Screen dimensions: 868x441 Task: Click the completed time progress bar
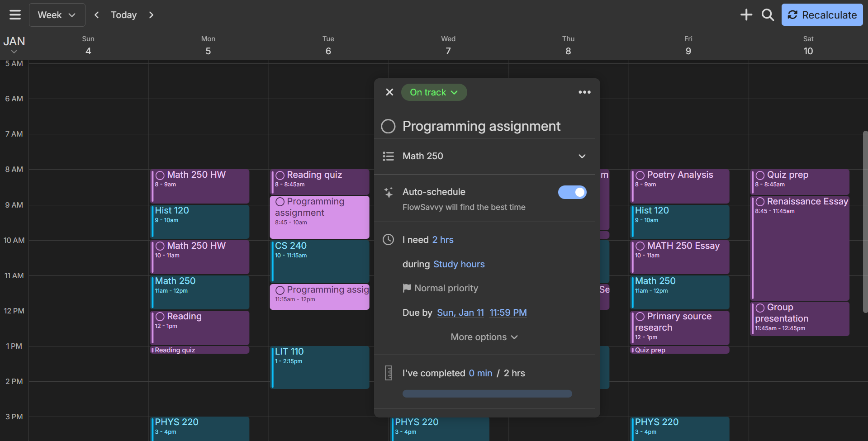click(487, 394)
